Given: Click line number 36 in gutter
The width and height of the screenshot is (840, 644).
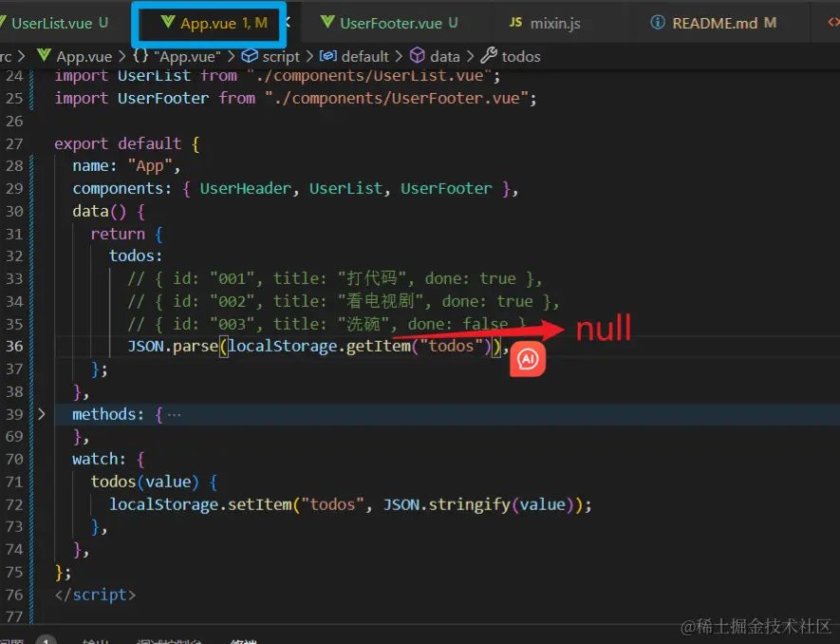Looking at the screenshot, I should (x=14, y=346).
